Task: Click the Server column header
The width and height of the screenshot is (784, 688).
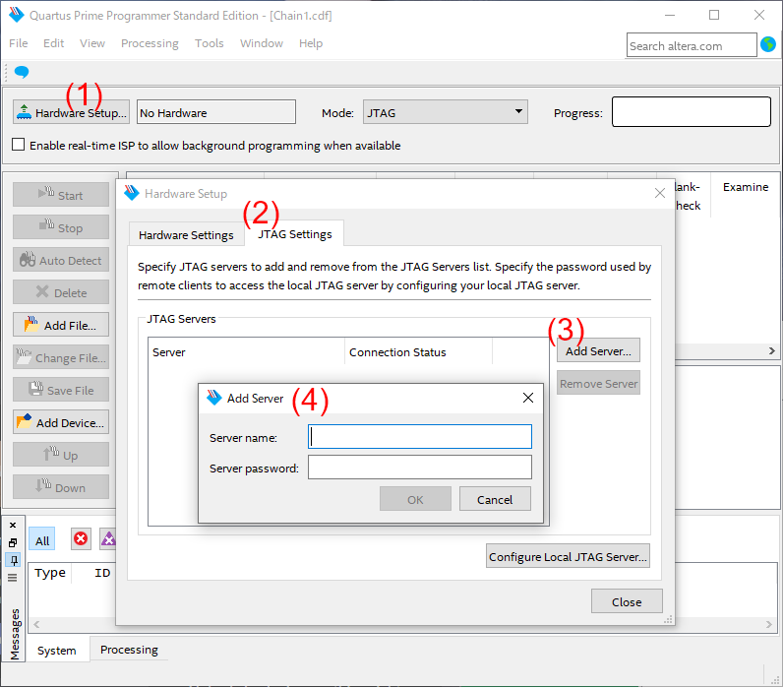Action: tap(246, 351)
